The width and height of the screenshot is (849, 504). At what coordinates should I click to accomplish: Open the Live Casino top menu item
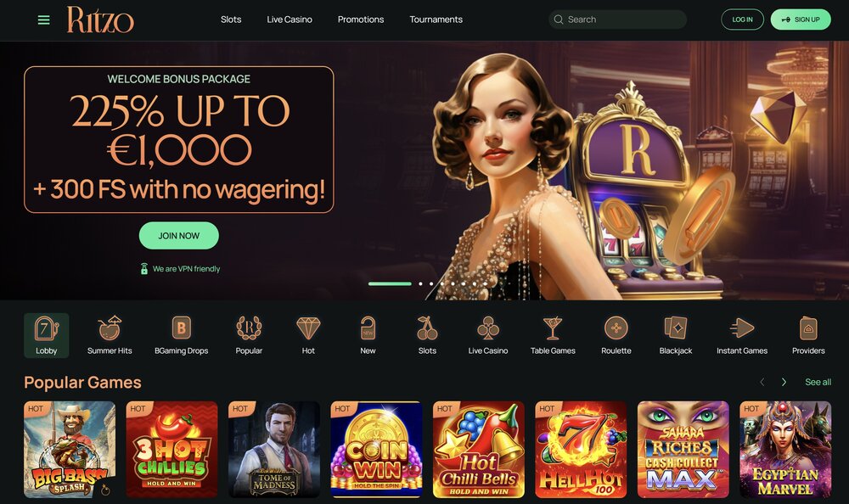pyautogui.click(x=290, y=20)
